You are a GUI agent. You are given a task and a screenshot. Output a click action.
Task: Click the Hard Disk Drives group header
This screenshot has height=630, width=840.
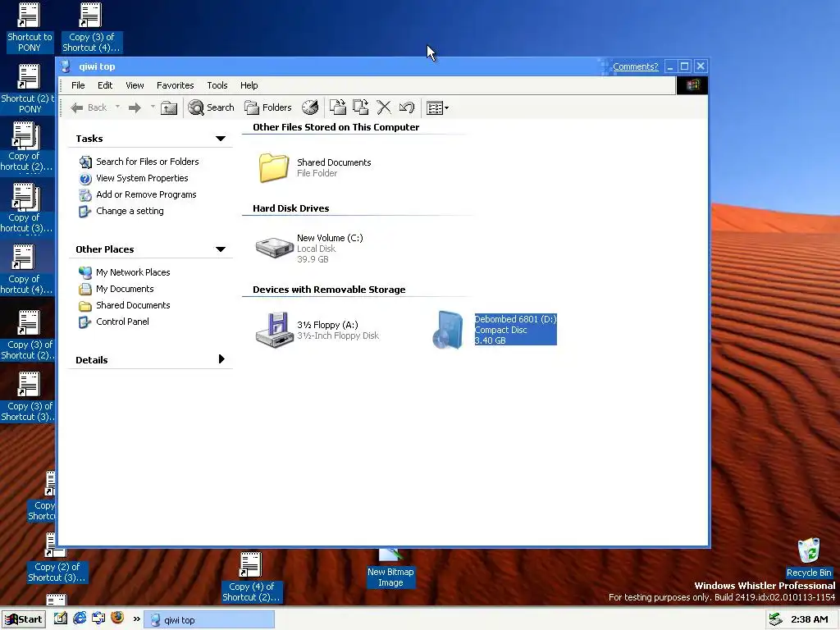pyautogui.click(x=291, y=208)
